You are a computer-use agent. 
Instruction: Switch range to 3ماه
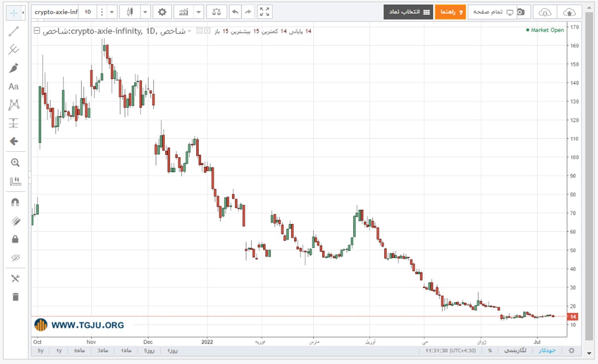(103, 350)
